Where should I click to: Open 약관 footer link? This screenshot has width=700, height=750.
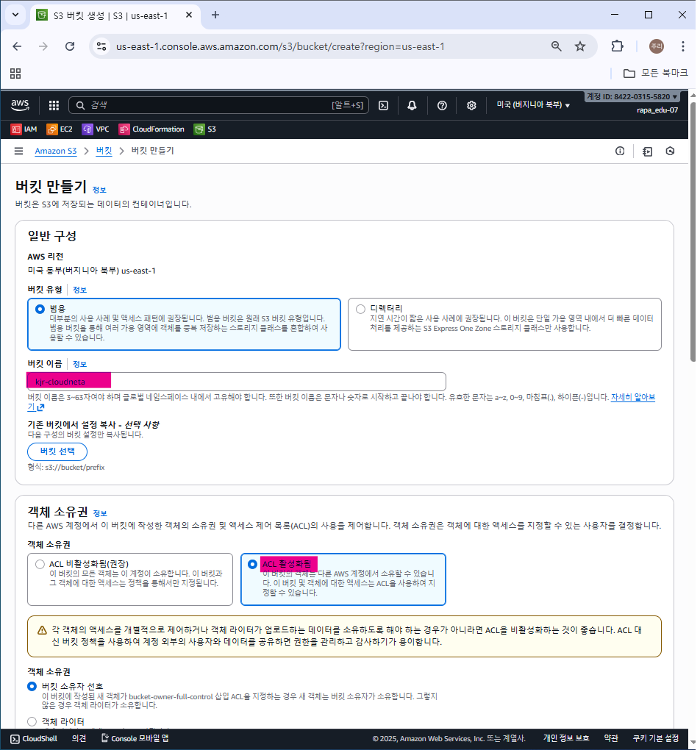pyautogui.click(x=611, y=738)
